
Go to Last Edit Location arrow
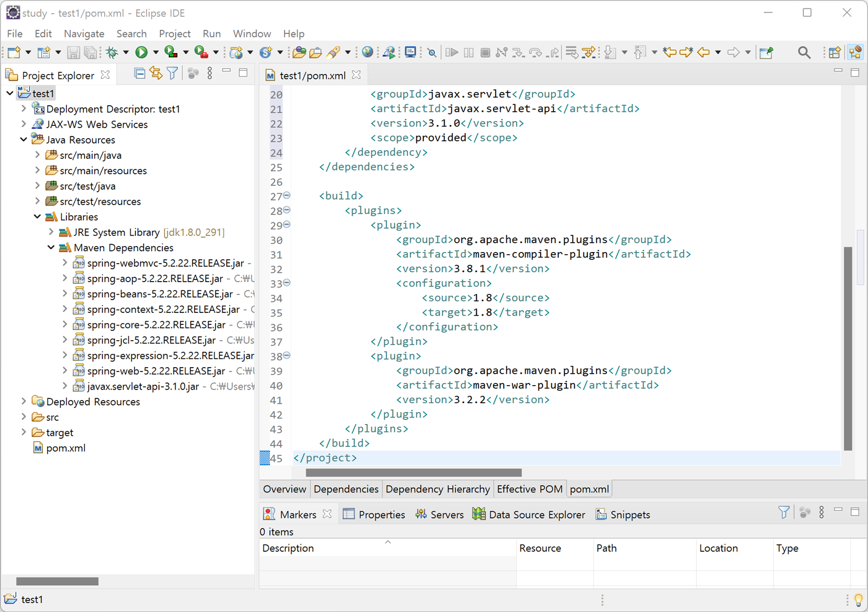tap(669, 53)
